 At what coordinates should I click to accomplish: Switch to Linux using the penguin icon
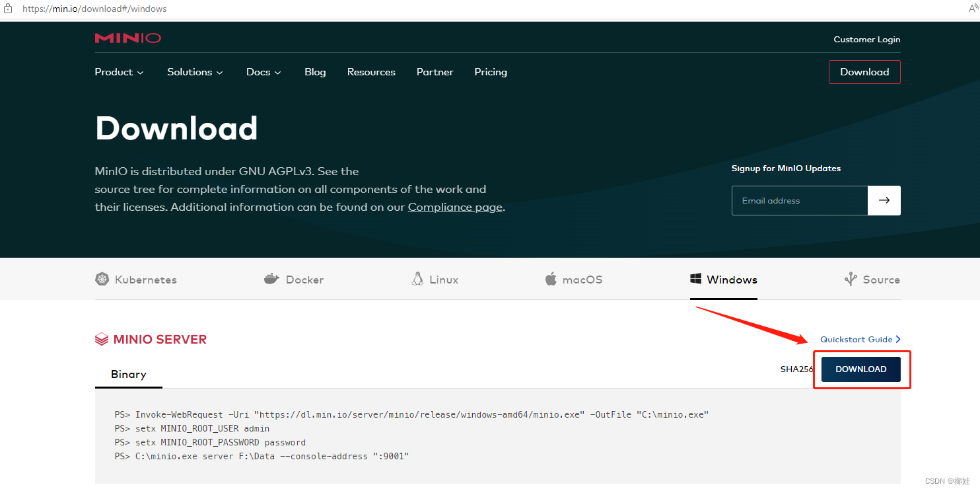(x=417, y=279)
